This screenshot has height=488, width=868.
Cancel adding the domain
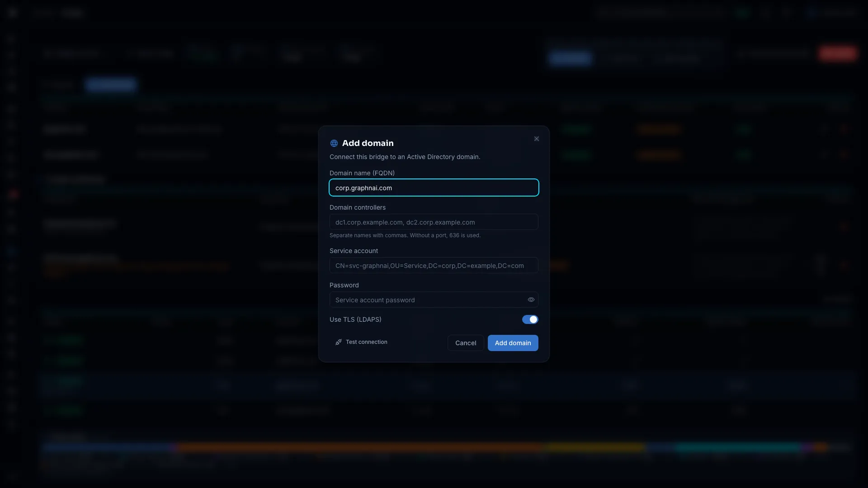466,343
